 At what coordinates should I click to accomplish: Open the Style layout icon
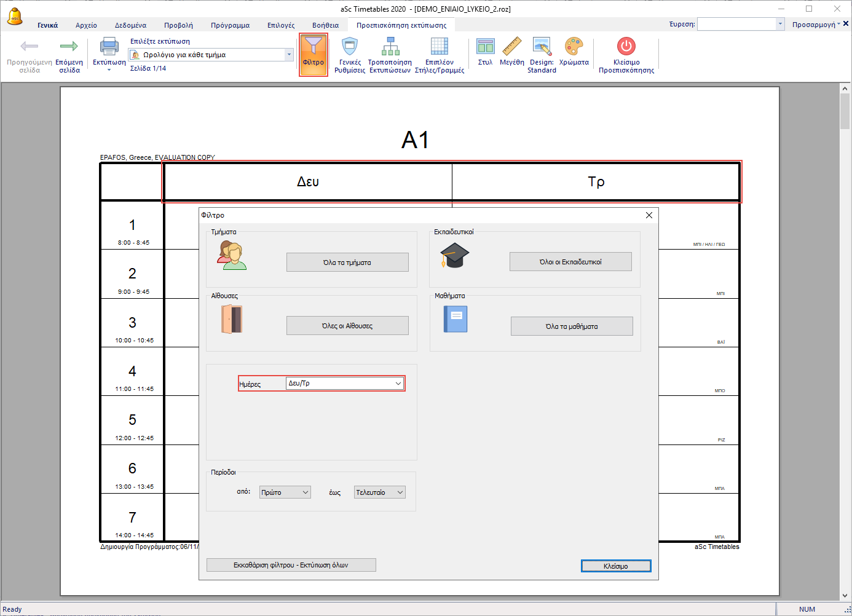tap(485, 47)
